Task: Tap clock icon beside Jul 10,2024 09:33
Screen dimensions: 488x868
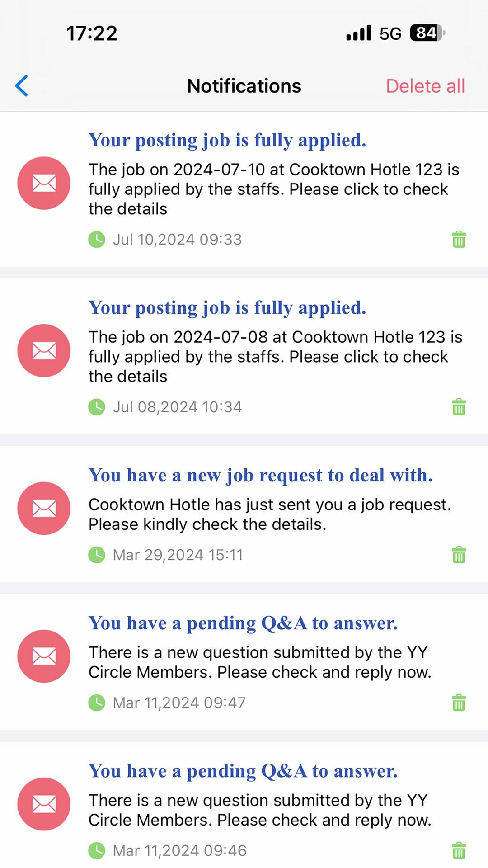Action: coord(97,239)
